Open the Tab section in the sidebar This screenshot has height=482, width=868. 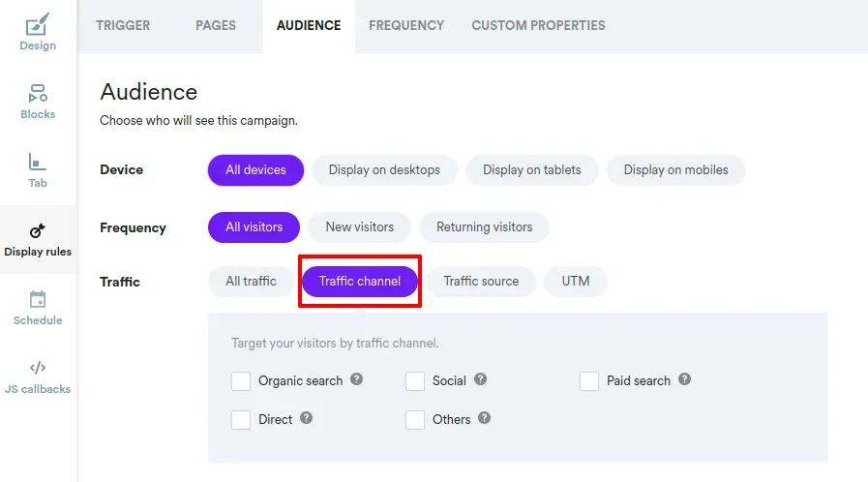tap(38, 170)
